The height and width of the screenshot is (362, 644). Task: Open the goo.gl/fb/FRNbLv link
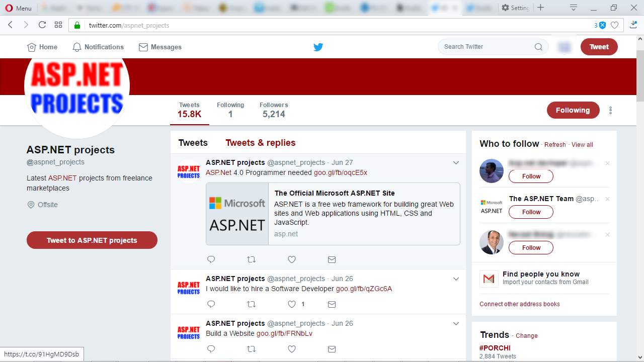(284, 333)
